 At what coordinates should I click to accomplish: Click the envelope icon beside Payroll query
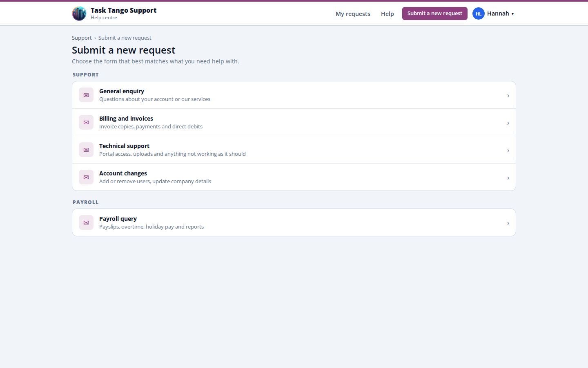pos(86,222)
